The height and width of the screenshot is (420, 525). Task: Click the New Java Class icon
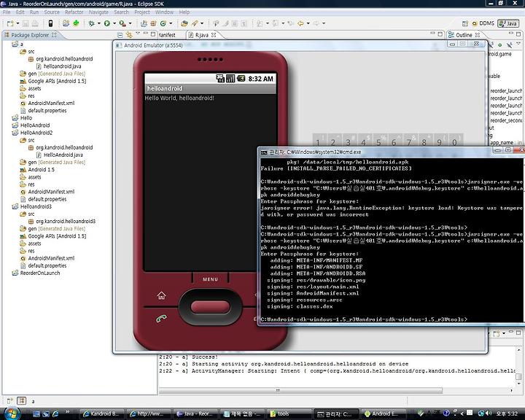click(163, 23)
